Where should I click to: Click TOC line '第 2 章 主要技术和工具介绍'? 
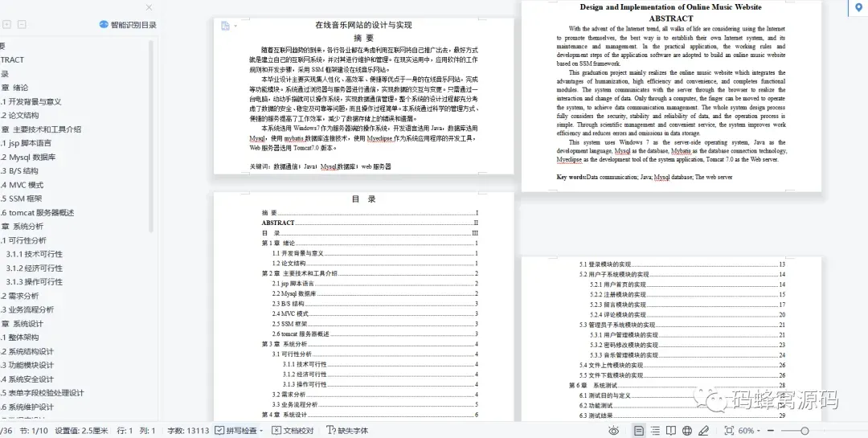pyautogui.click(x=370, y=273)
